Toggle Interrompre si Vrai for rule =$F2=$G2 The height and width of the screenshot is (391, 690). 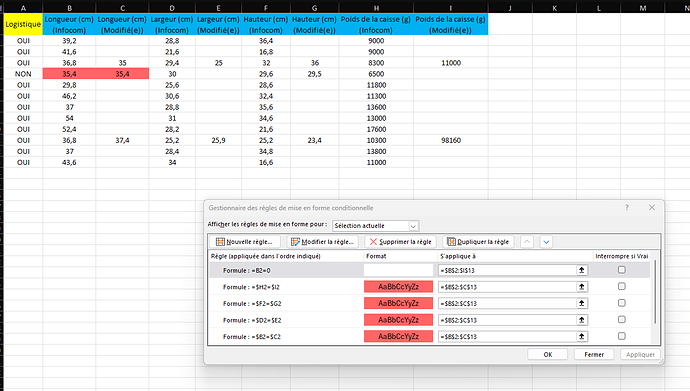tap(621, 303)
